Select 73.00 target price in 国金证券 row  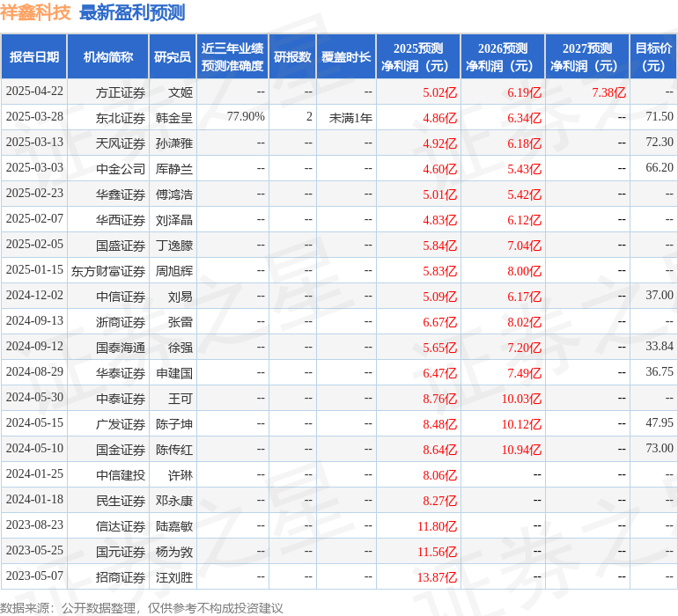pyautogui.click(x=659, y=449)
